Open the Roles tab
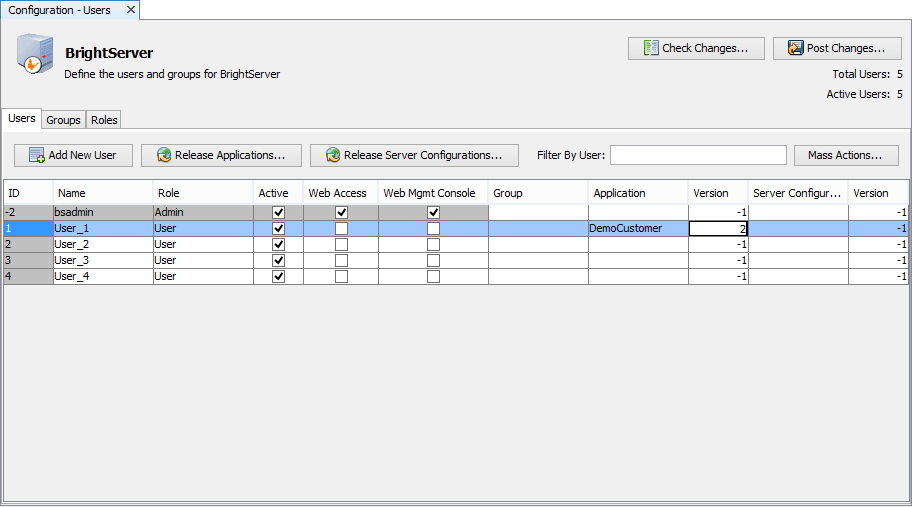Image resolution: width=912 pixels, height=507 pixels. [x=104, y=120]
